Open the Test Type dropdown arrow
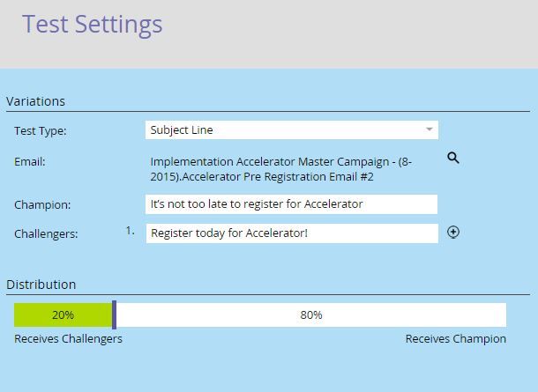The image size is (538, 392). click(429, 129)
